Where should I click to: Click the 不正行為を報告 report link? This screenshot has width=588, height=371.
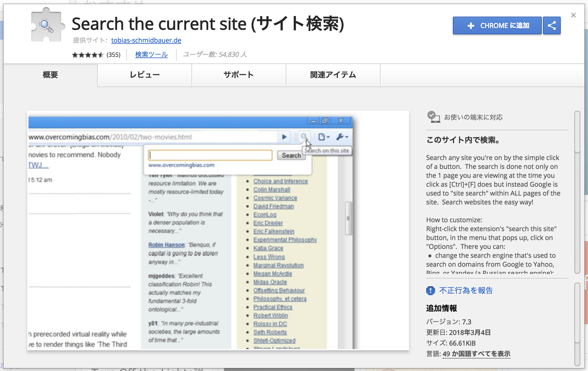466,290
